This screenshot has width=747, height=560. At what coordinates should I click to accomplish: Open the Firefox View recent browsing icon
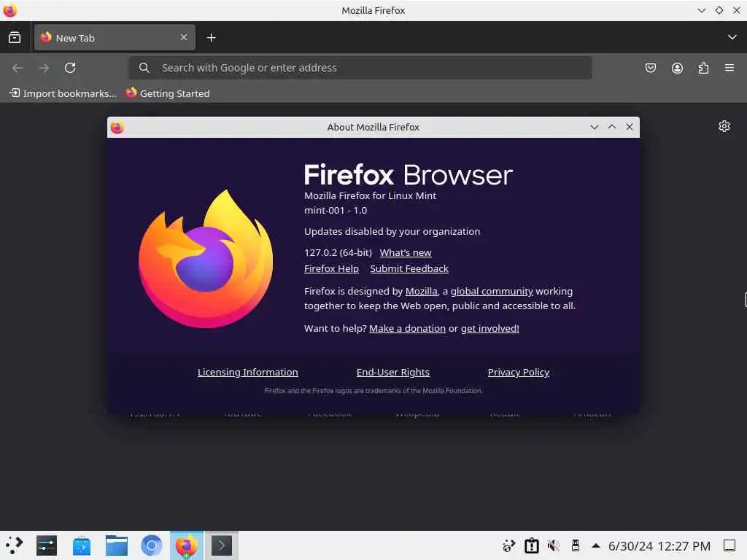click(15, 37)
